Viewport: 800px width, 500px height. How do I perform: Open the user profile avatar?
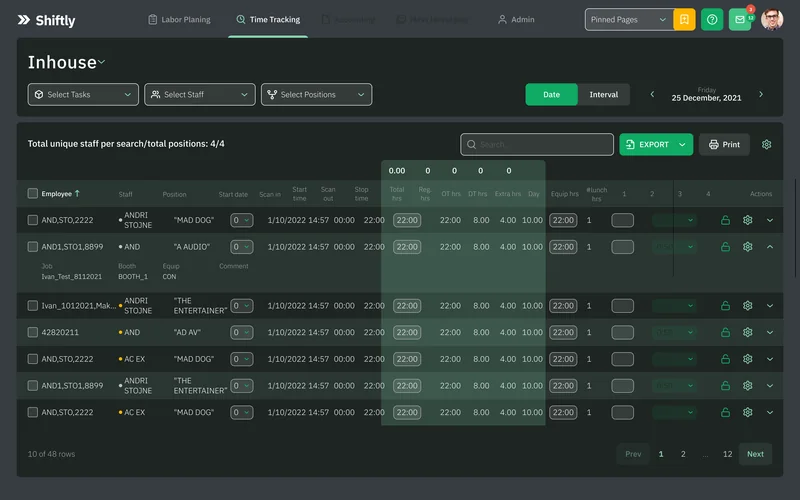pyautogui.click(x=771, y=19)
